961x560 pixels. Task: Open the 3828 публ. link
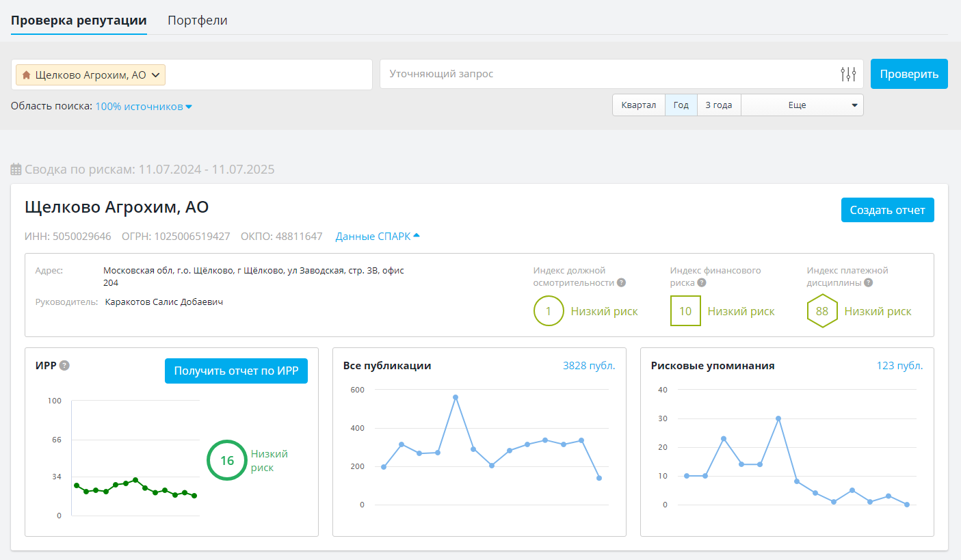pos(589,365)
